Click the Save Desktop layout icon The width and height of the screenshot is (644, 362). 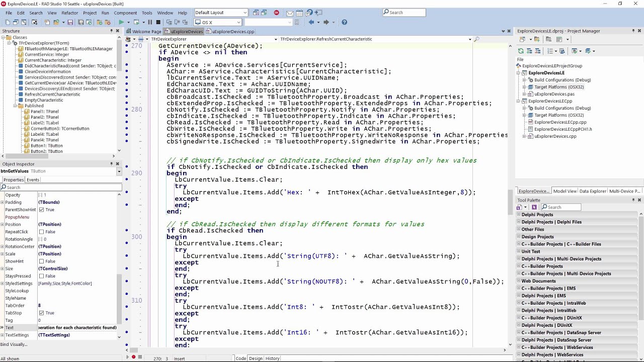[x=256, y=13]
